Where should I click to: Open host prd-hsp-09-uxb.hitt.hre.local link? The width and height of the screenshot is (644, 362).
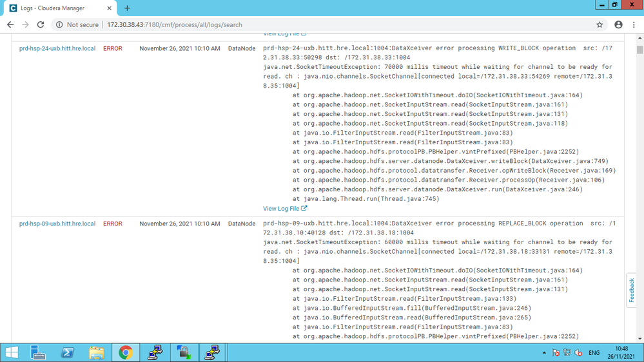[x=57, y=224]
